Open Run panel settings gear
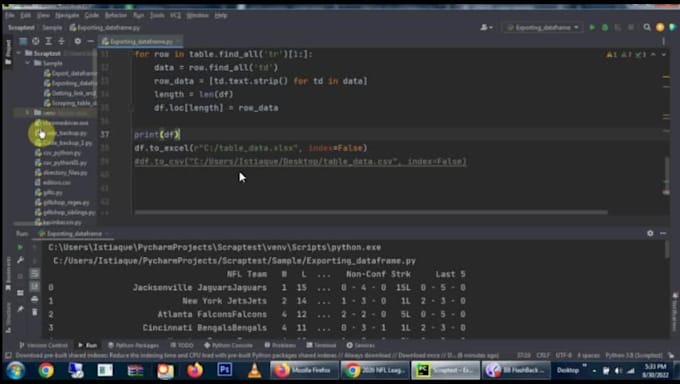Screen dimensions: 680x384 [x=650, y=233]
